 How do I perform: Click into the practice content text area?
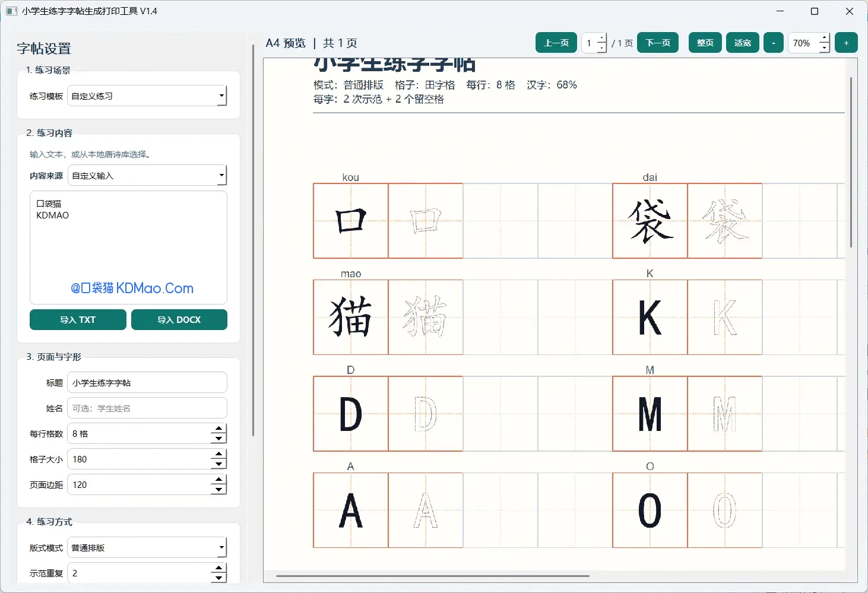pyautogui.click(x=128, y=247)
